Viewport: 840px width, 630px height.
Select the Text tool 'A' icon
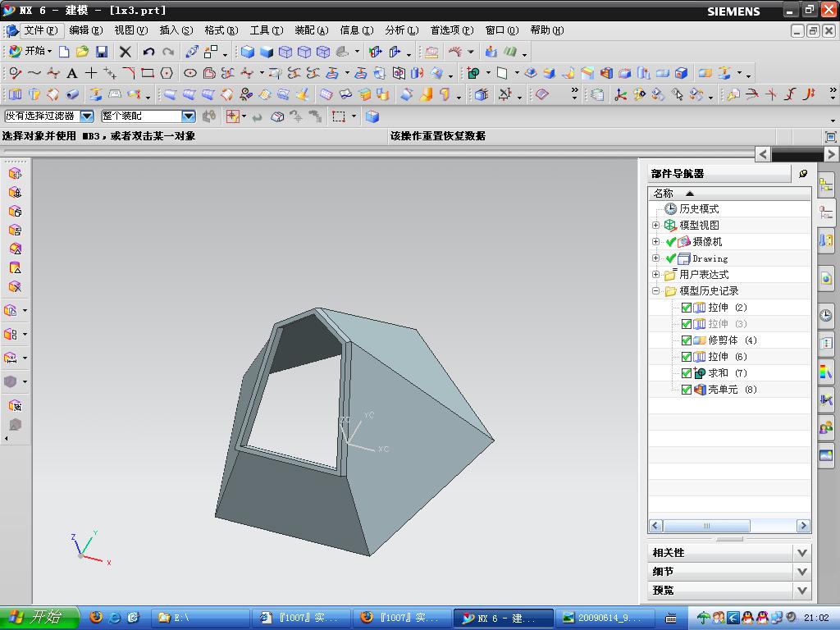(72, 73)
